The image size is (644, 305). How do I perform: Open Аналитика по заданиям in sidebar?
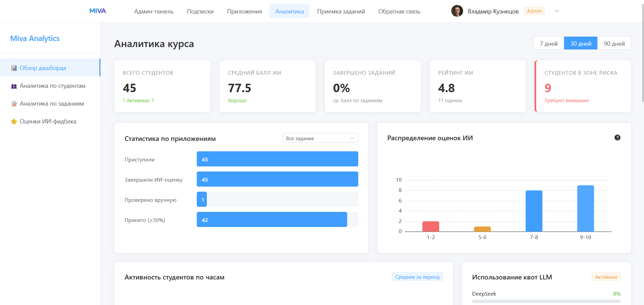50,104
